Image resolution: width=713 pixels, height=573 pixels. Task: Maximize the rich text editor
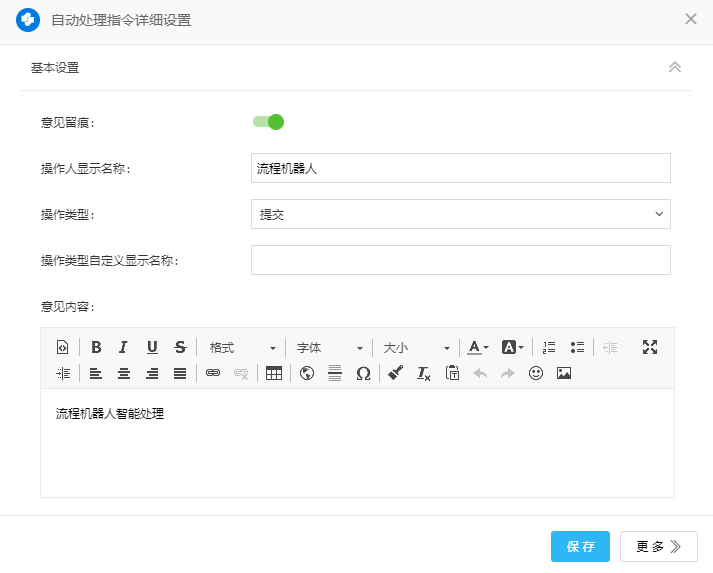point(650,347)
